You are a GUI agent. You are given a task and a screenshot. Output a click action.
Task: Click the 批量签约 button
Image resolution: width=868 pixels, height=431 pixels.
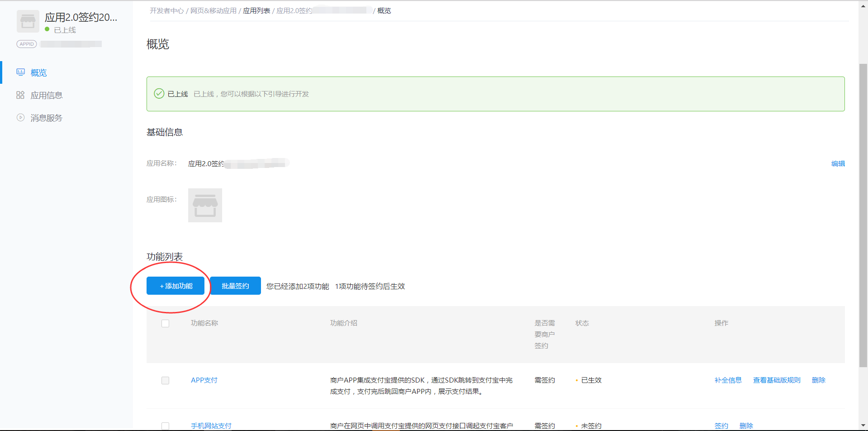(235, 286)
